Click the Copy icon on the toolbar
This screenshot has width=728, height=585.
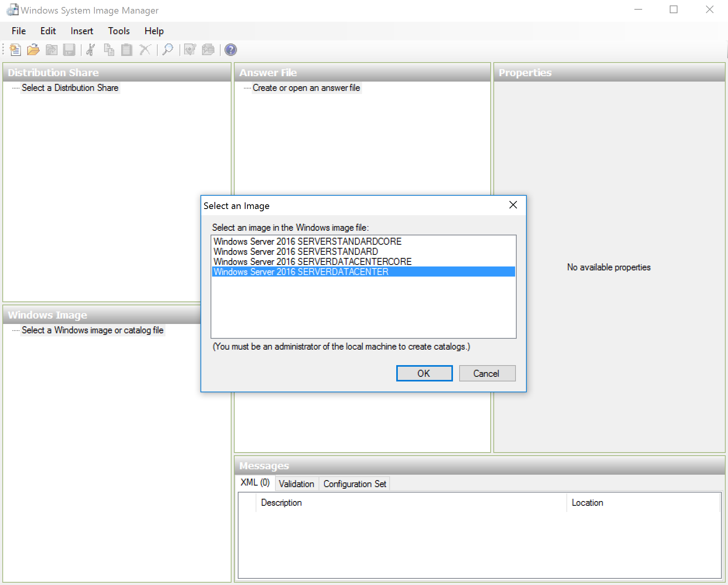click(109, 50)
